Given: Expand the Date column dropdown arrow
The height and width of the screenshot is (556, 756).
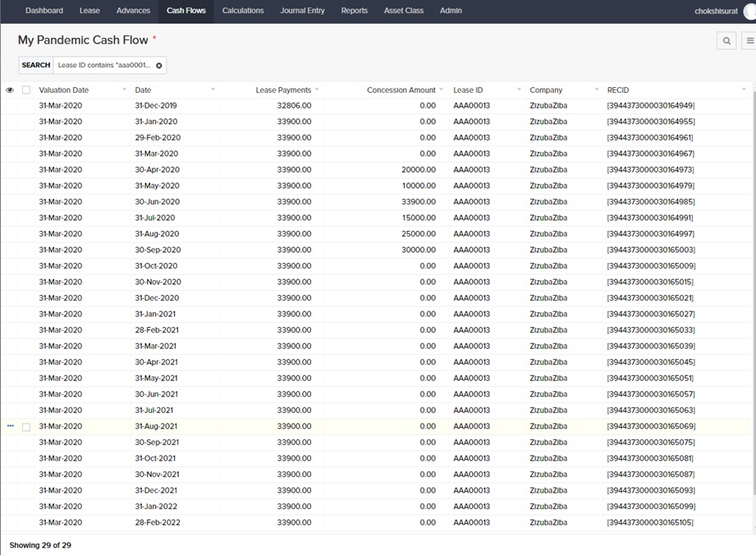Looking at the screenshot, I should [213, 90].
